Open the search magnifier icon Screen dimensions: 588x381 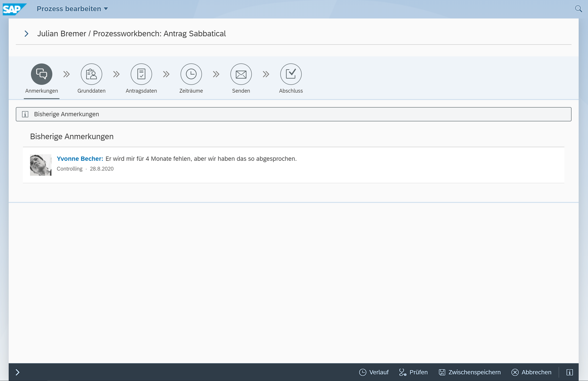coord(578,9)
